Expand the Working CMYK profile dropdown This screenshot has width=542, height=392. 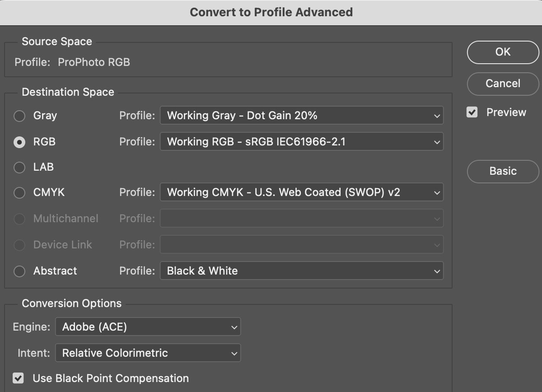click(301, 192)
